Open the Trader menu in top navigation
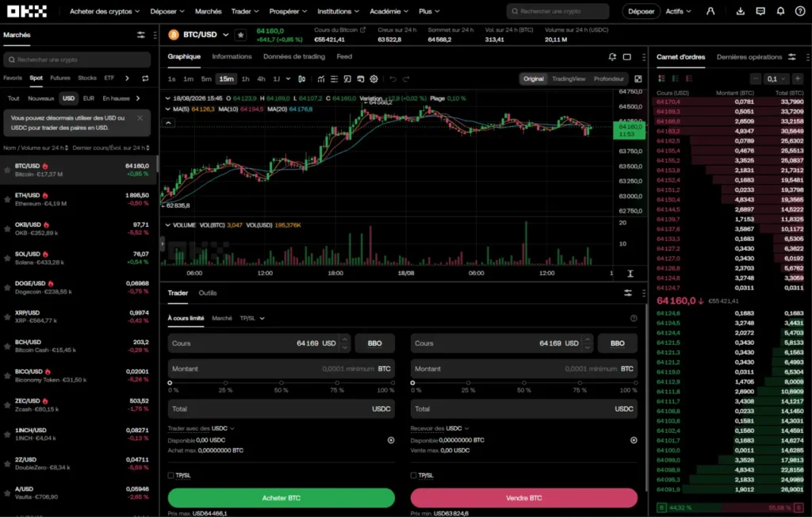Viewport: 812px width, 517px height. coord(245,11)
